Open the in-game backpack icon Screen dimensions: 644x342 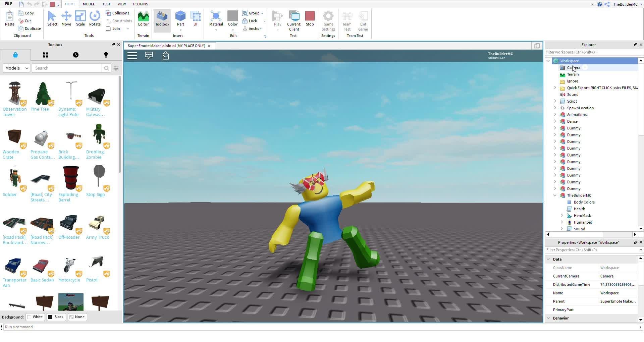tap(165, 56)
